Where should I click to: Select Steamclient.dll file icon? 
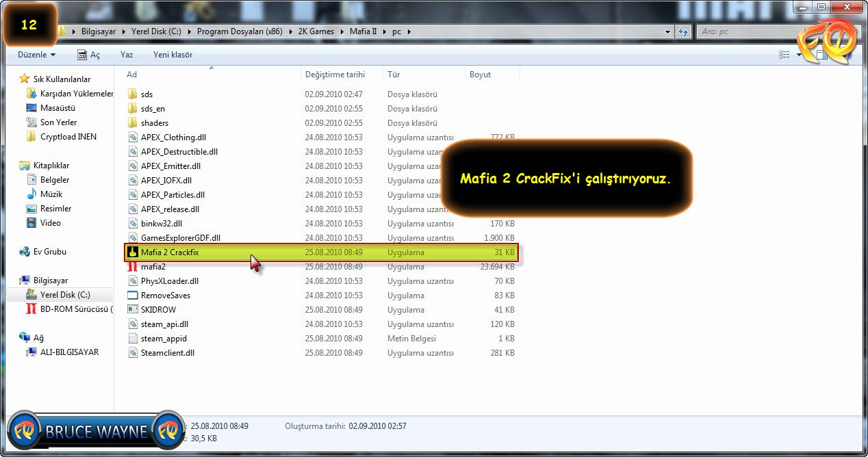(x=133, y=353)
